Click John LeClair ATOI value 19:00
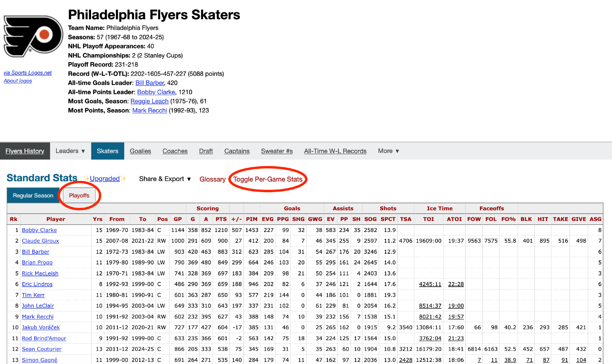 point(456,306)
